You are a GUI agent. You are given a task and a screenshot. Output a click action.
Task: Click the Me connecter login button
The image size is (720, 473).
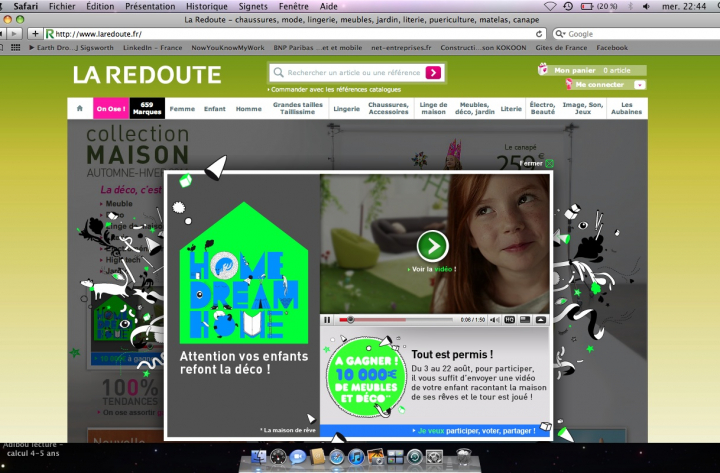[600, 84]
